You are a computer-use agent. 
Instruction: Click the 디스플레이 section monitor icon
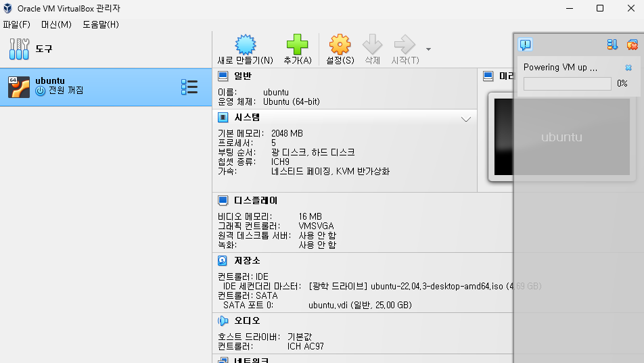223,200
